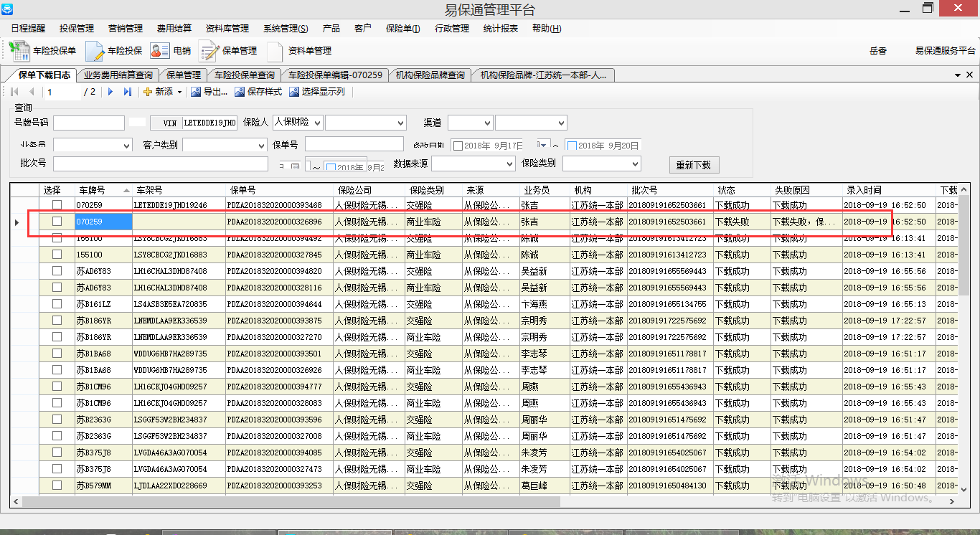The image size is (980, 535).
Task: Select checkbox for first 苏AD6Y83 row
Action: point(57,272)
